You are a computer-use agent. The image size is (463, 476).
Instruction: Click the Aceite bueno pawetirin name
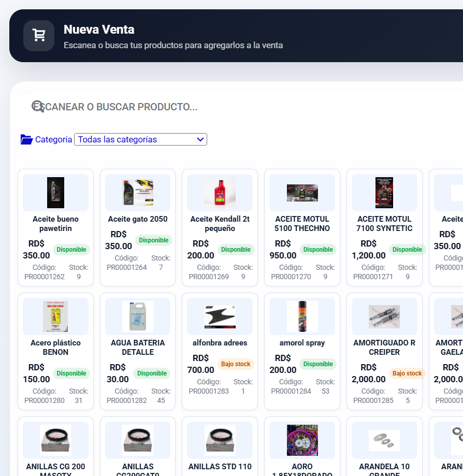click(55, 223)
